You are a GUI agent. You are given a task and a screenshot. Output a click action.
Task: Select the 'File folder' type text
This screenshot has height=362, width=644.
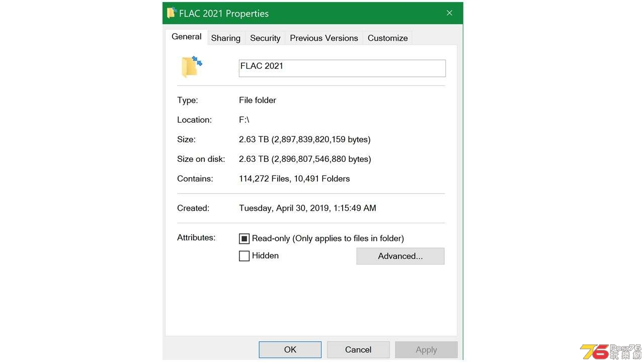point(258,100)
